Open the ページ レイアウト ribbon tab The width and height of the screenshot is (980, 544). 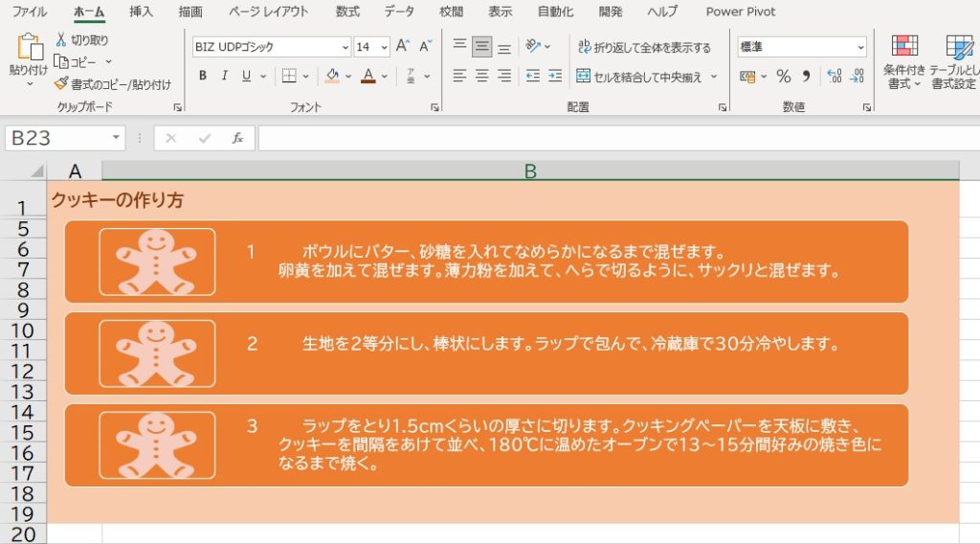[x=269, y=11]
